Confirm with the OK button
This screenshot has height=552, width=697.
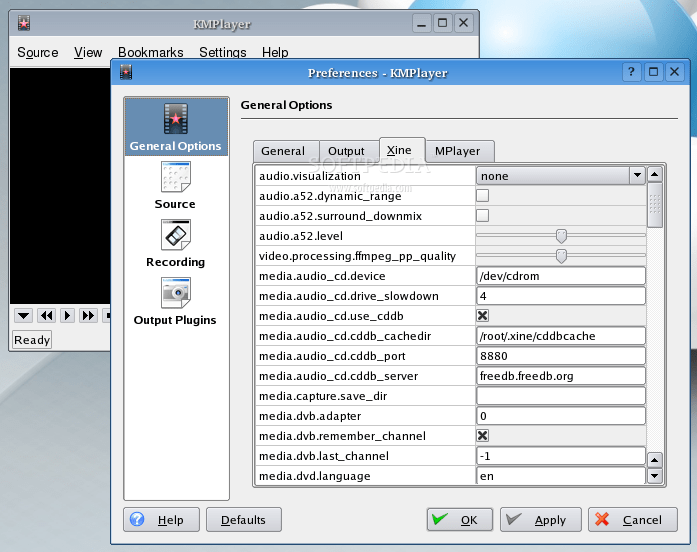(x=460, y=520)
